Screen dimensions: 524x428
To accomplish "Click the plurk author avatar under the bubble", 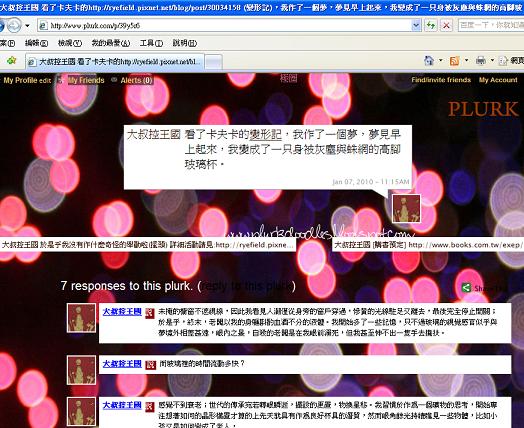I will click(406, 208).
